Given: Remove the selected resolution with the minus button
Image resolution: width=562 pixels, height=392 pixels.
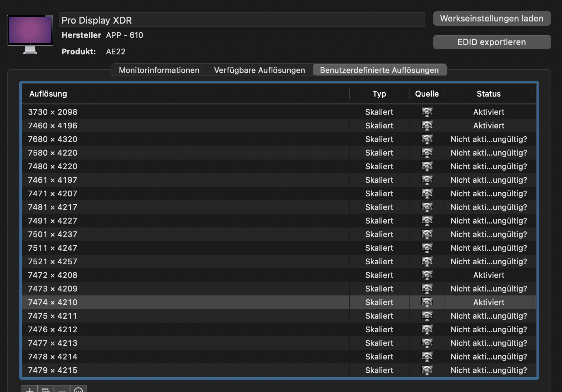Looking at the screenshot, I should click(62, 389).
